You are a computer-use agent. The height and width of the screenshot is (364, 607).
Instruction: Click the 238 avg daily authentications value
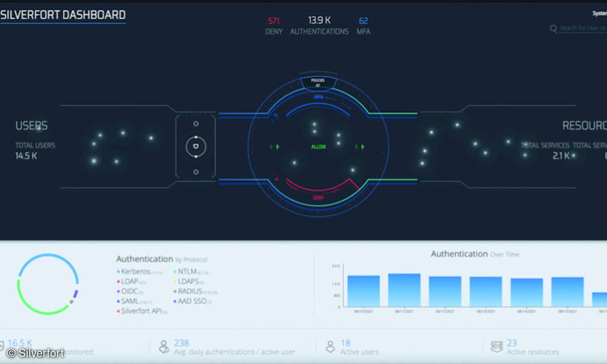(182, 343)
